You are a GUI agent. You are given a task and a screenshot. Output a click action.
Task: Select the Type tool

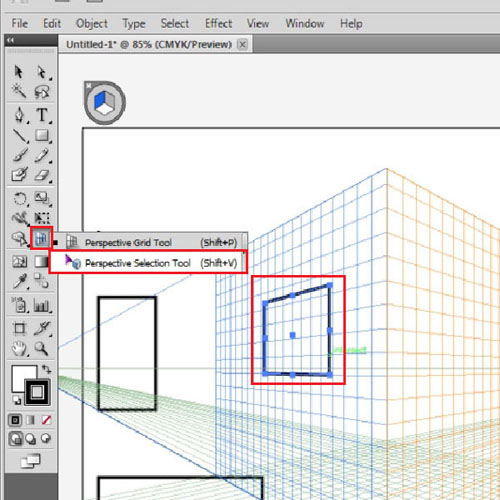pos(42,115)
